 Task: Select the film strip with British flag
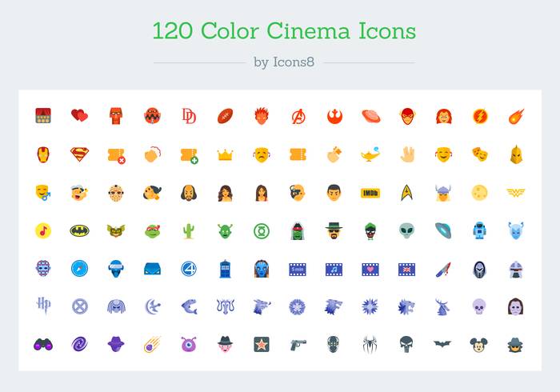[406, 270]
